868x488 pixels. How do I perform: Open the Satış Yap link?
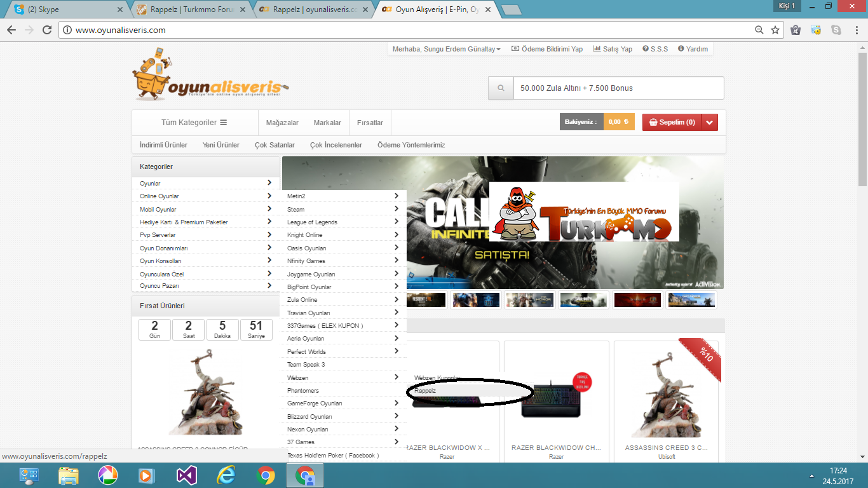click(613, 49)
